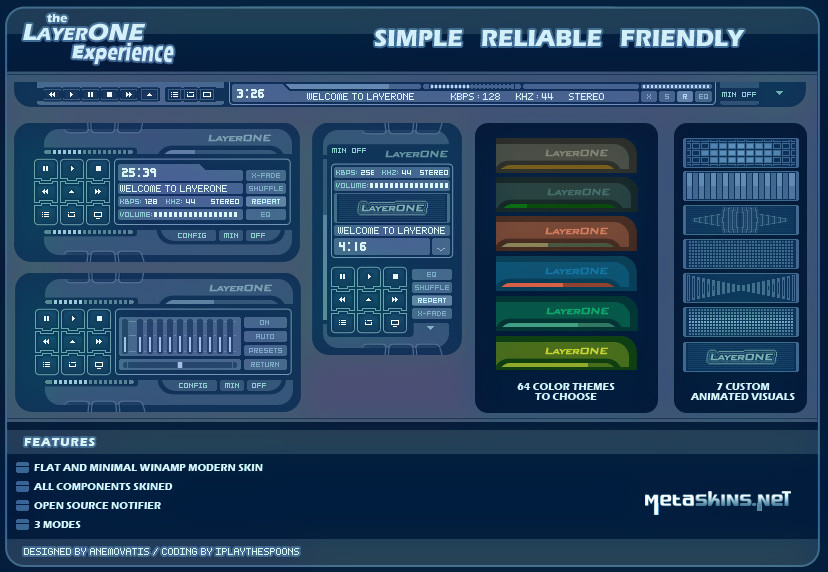Expand down arrow under X-FADE in compact 4:16 player
The width and height of the screenshot is (828, 572).
[431, 328]
